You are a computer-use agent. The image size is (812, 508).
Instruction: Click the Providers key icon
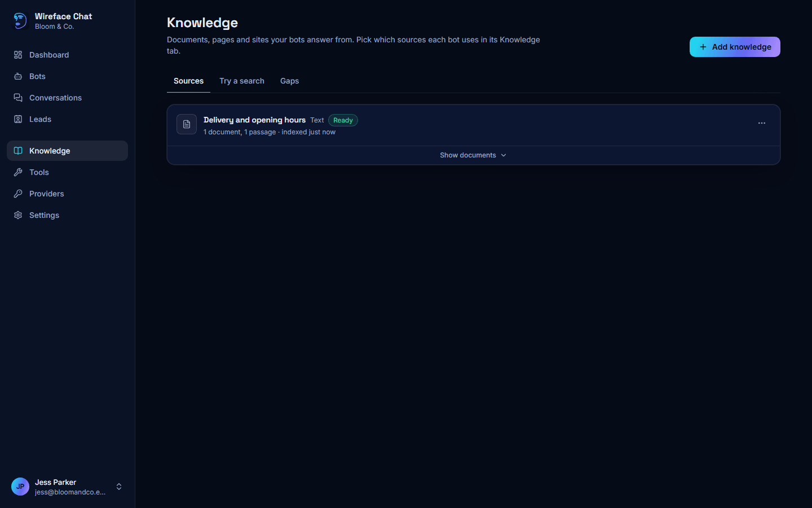[x=18, y=194]
